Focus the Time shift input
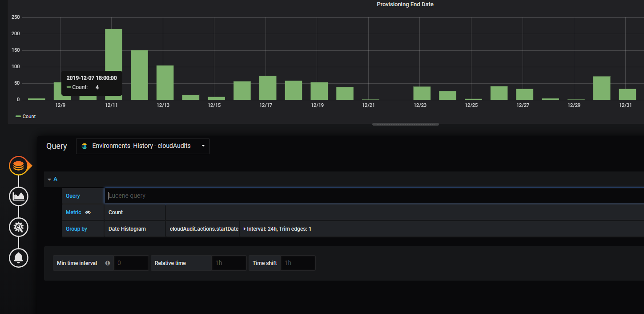644x314 pixels. [x=298, y=263]
